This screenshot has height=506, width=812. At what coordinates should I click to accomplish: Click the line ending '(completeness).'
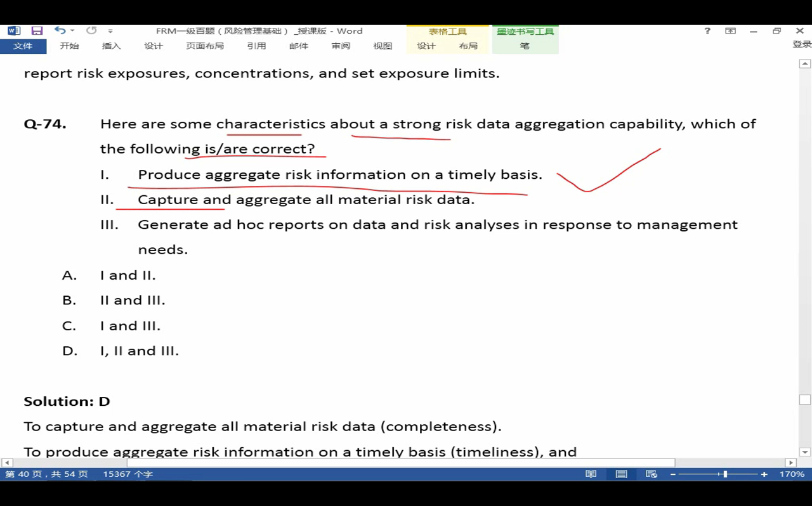263,427
